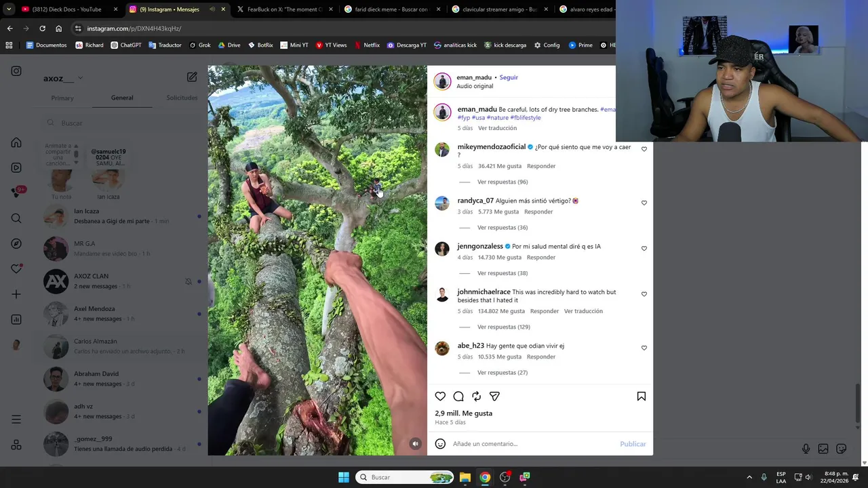The image size is (868, 488).
Task: Open Explore compass icon in sidebar
Action: (16, 243)
